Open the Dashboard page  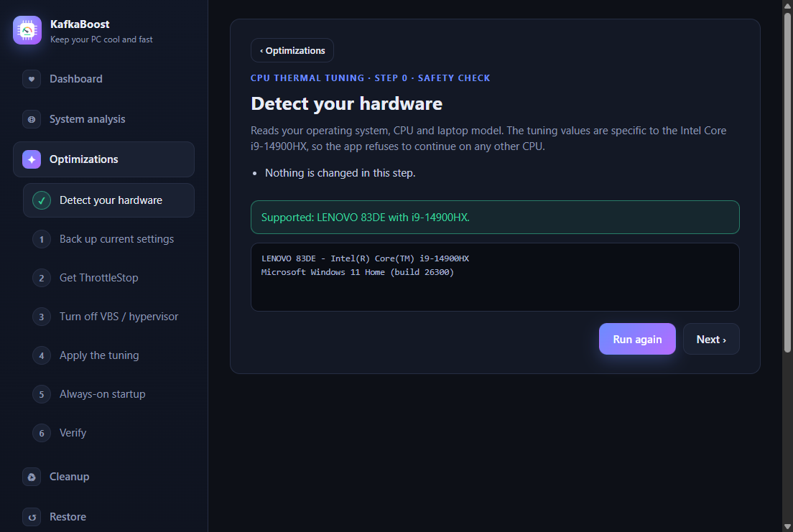[x=103, y=79]
